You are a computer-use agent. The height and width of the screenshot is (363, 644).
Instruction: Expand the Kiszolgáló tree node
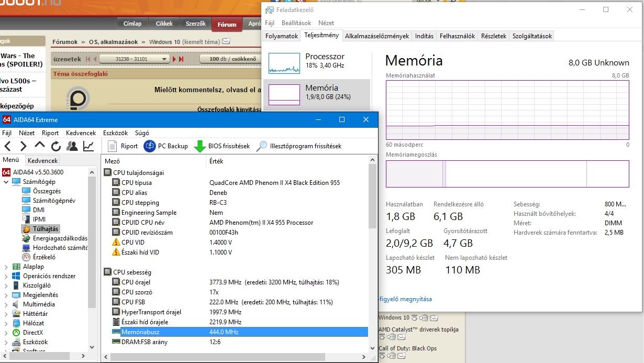point(6,285)
